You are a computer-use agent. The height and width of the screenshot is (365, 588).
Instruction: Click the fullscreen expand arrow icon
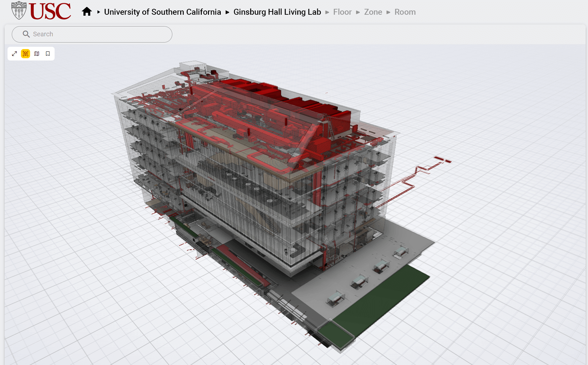click(14, 54)
